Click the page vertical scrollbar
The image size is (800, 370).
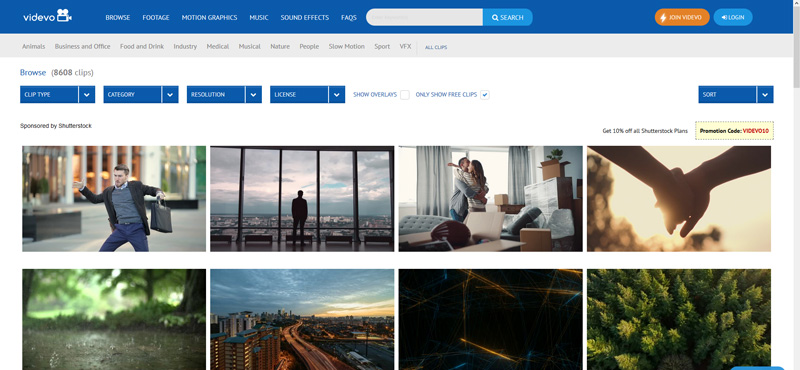pos(796,185)
